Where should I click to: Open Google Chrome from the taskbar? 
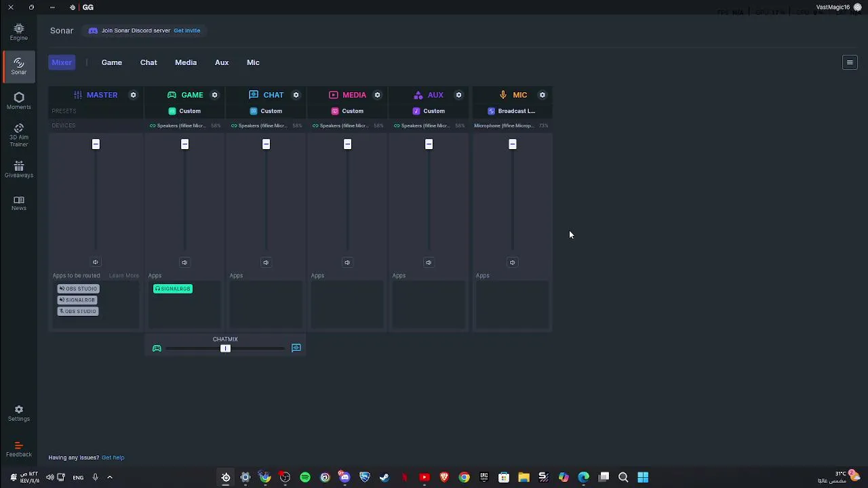point(464,477)
